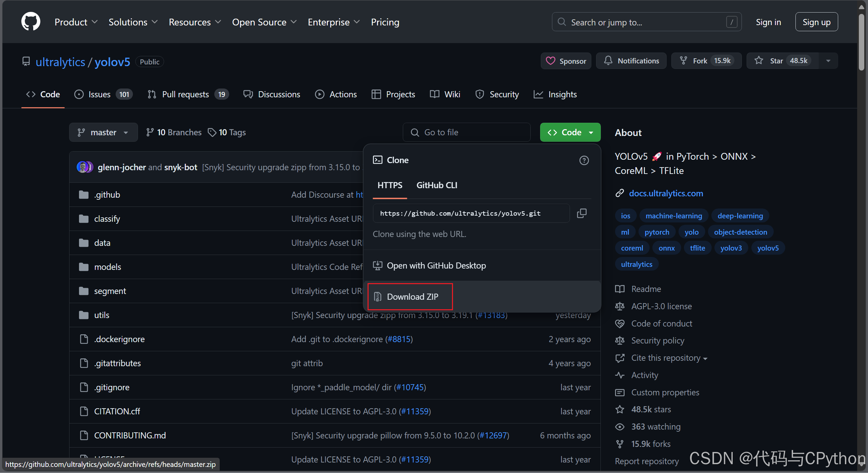Expand the star lists dropdown arrow
The image size is (868, 473).
828,61
